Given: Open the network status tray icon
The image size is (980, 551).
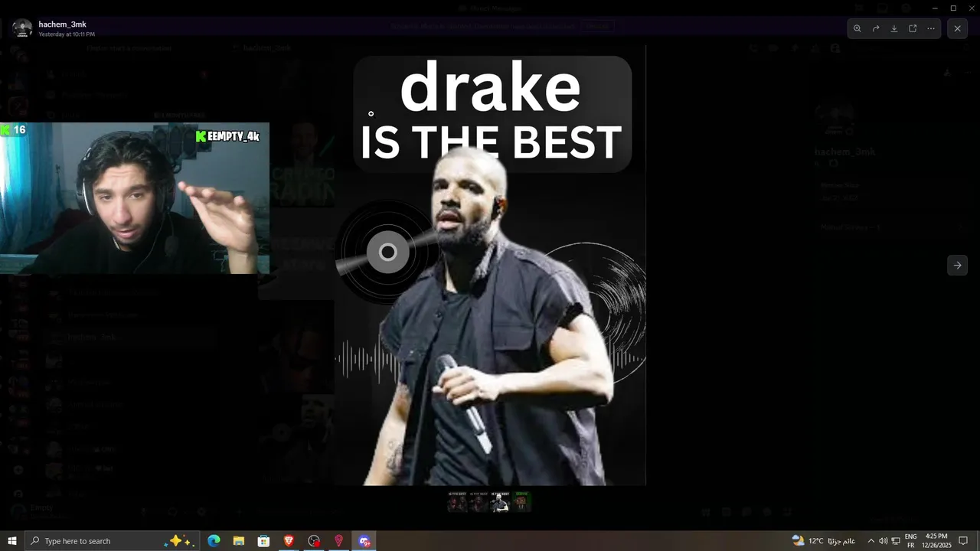Looking at the screenshot, I should coord(896,541).
